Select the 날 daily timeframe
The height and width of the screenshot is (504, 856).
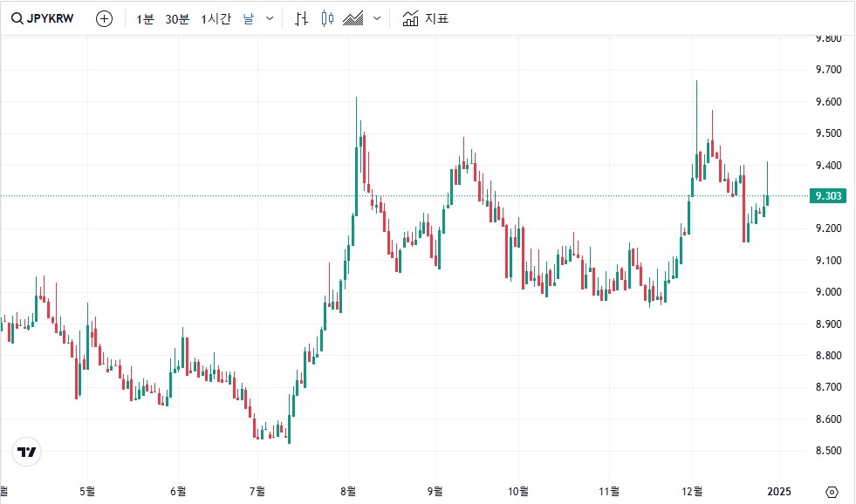click(249, 19)
